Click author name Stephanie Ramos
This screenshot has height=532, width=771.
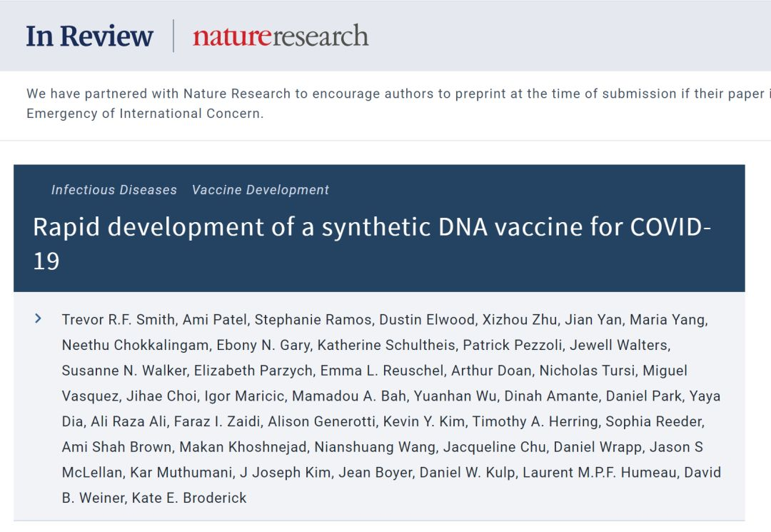click(313, 320)
